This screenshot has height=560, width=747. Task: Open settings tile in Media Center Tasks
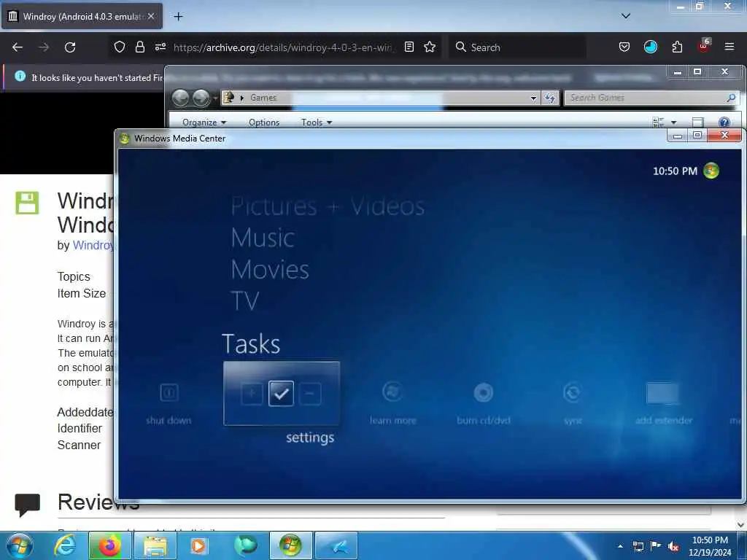[x=281, y=393]
